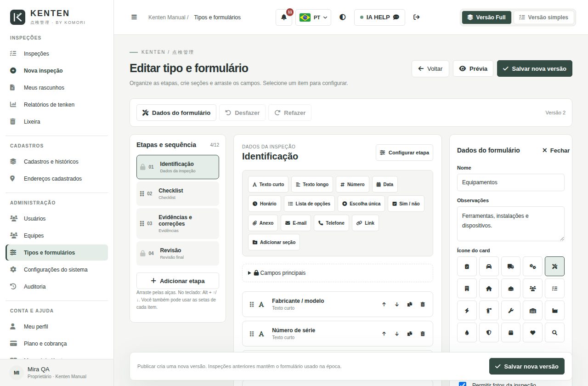Viewport: 588px width, 386px height.
Task: Open Configurações do sistema
Action: tap(57, 270)
